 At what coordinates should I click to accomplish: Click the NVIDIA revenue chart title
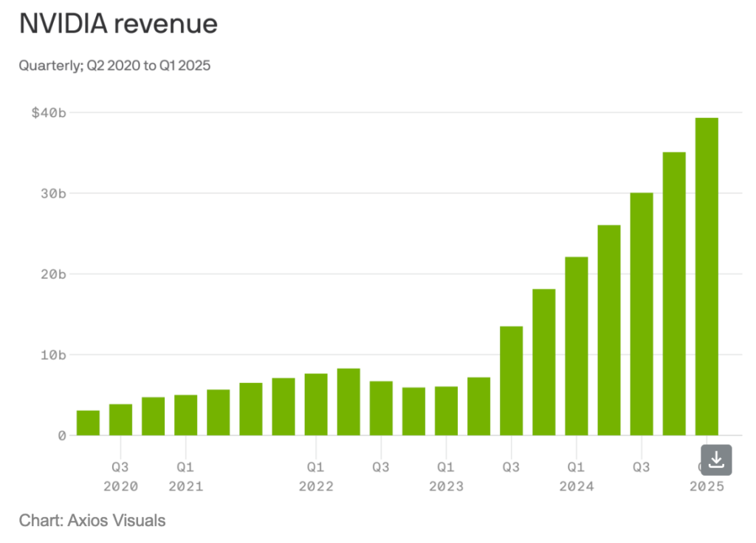118,24
